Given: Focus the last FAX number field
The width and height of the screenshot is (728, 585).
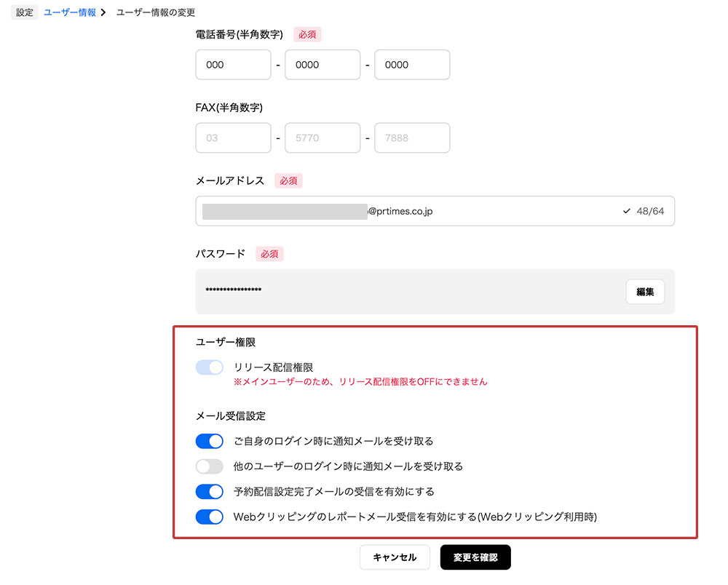Looking at the screenshot, I should tap(411, 138).
